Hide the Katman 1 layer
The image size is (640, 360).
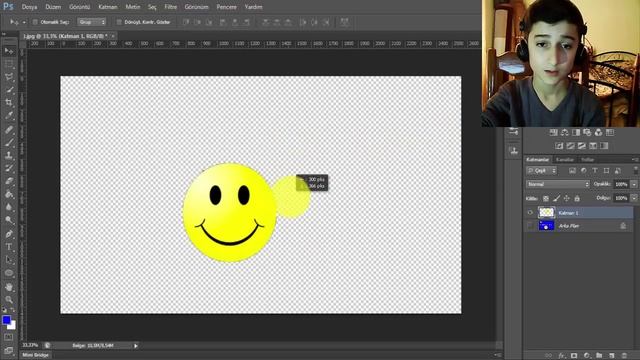530,213
